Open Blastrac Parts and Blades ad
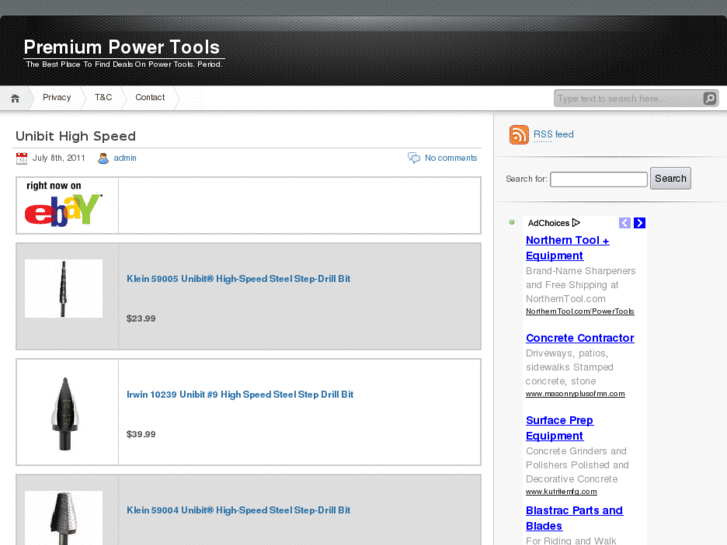Viewport: 727px width, 545px height. click(x=574, y=518)
